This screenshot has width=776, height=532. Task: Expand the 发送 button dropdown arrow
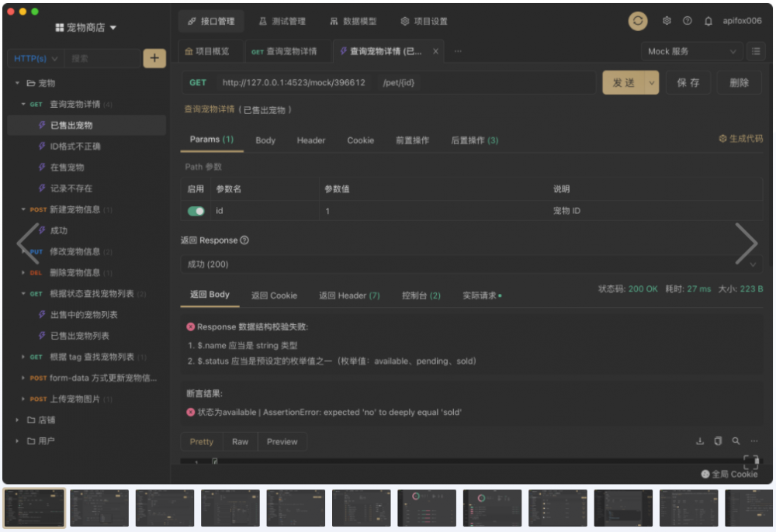[652, 82]
